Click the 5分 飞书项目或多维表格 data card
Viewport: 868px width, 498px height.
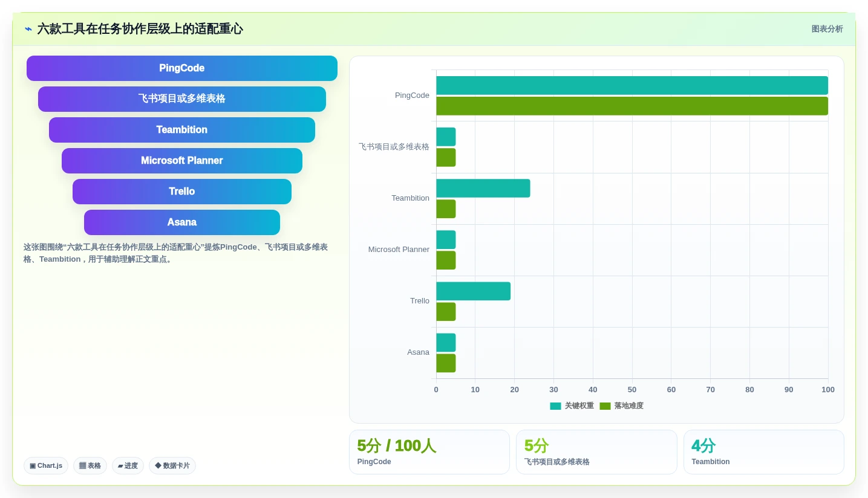pos(596,452)
